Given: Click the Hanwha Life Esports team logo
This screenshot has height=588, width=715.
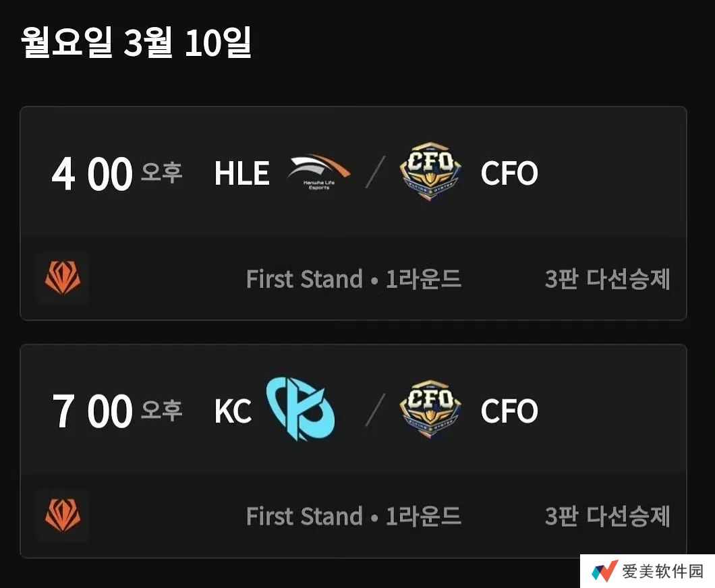Looking at the screenshot, I should pyautogui.click(x=318, y=173).
